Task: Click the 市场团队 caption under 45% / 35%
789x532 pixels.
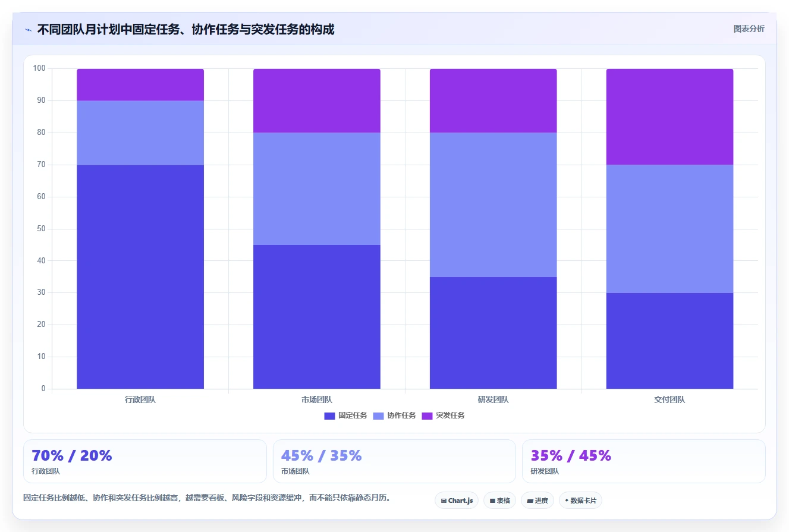Action: tap(296, 471)
